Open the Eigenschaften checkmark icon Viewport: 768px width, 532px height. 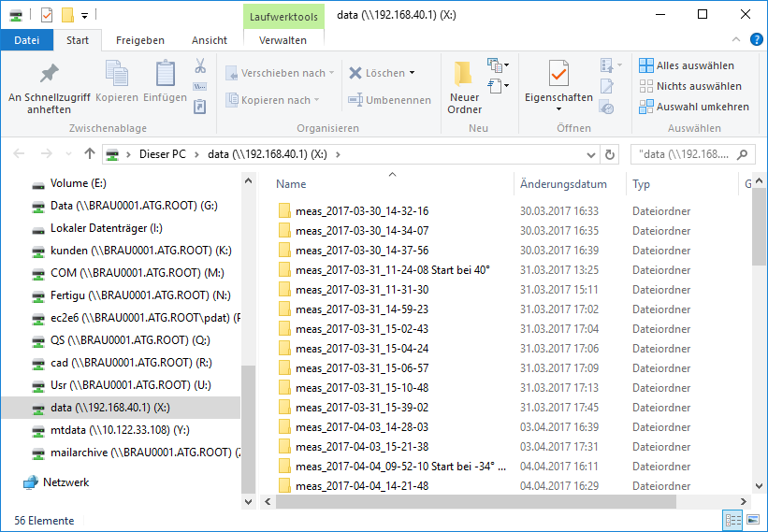coord(558,74)
